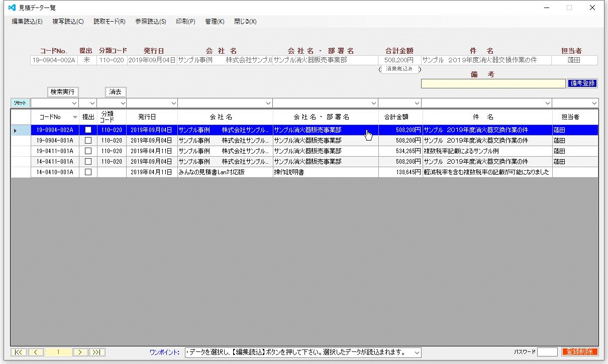
Task: Click the header 508,200円 total field
Action: pyautogui.click(x=399, y=60)
